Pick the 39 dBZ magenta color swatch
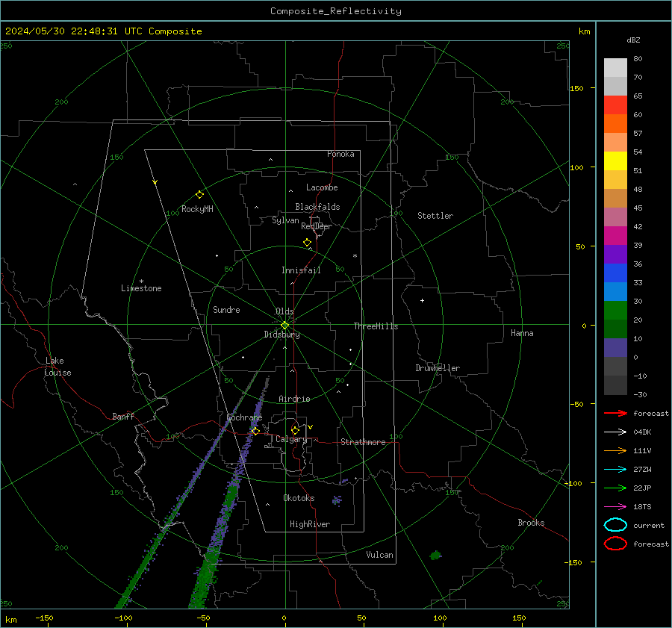Viewport: 672px width, 628px height. click(615, 235)
